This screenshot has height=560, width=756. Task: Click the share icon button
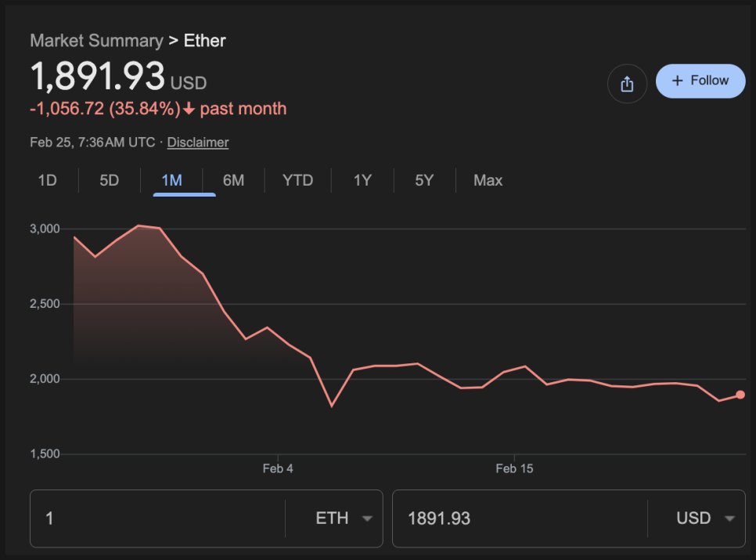627,84
